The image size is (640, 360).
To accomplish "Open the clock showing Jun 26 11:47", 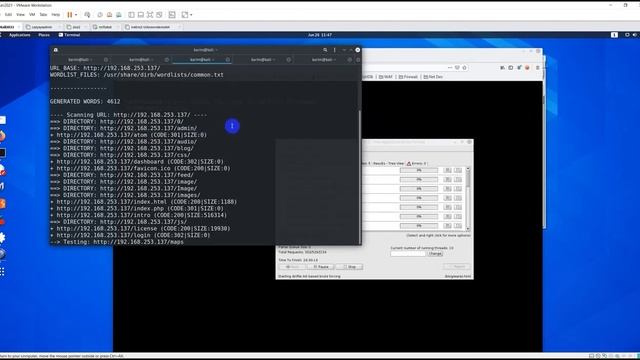I will click(x=320, y=35).
